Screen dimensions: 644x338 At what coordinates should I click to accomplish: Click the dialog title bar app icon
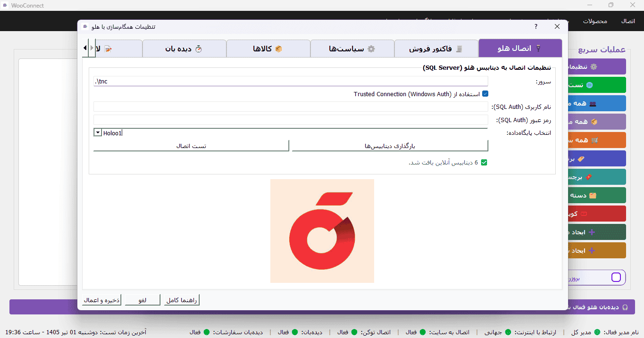coord(85,26)
